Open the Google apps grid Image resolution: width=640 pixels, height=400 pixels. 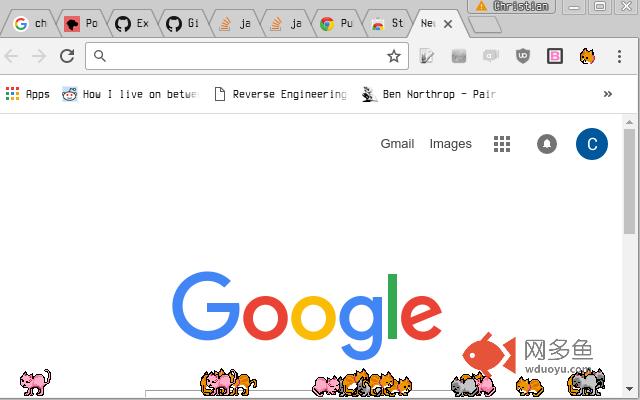coord(502,144)
